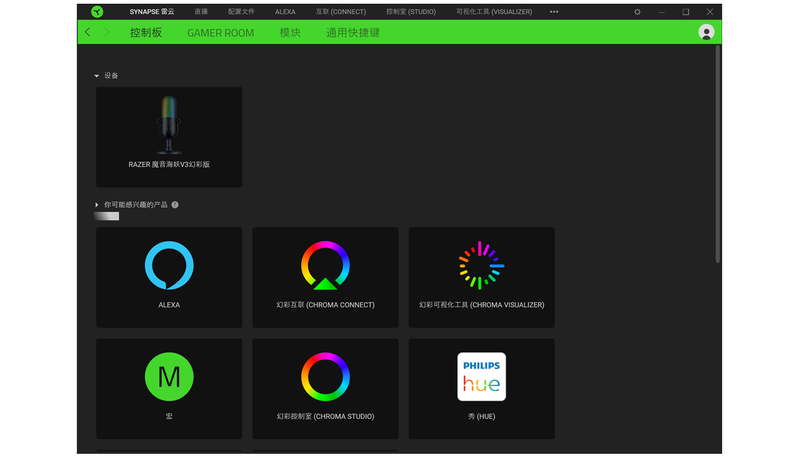
Task: Click the 秀 (HUE) card label
Action: 482,416
